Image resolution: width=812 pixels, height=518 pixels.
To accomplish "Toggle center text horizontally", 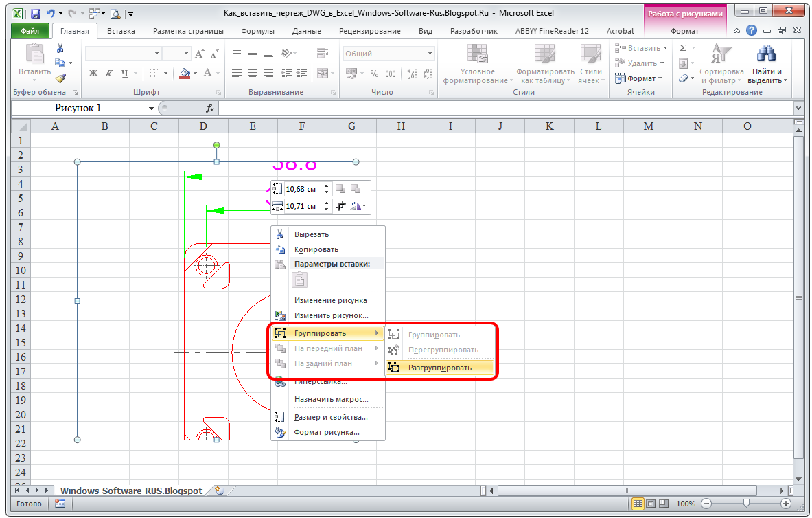I will pos(252,73).
